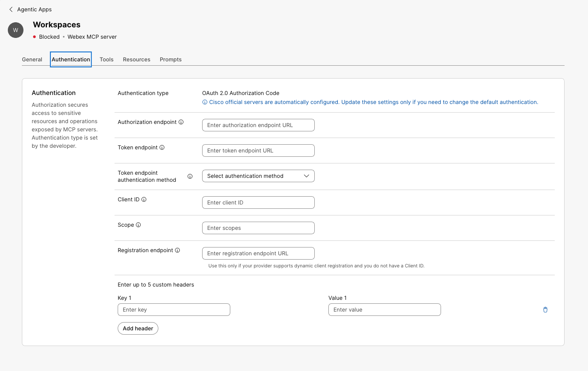Focus the authorization endpoint URL field
Screen dimensions: 588x371
(258, 125)
